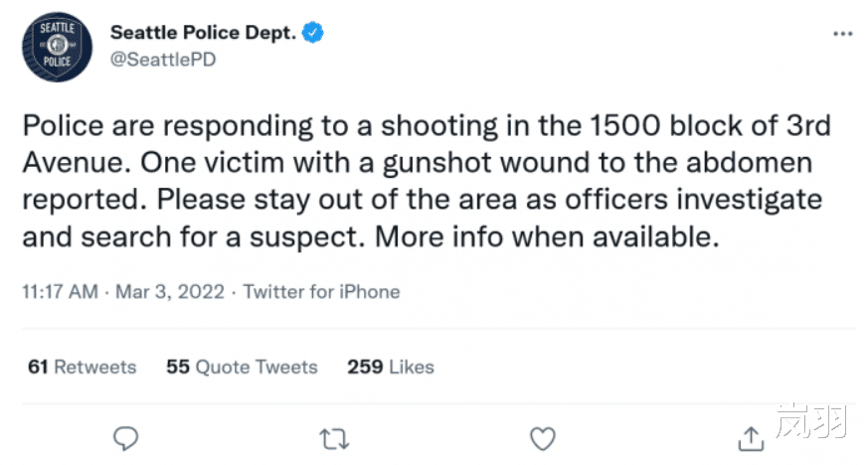Open the Twitter for iPhone source link

(321, 292)
